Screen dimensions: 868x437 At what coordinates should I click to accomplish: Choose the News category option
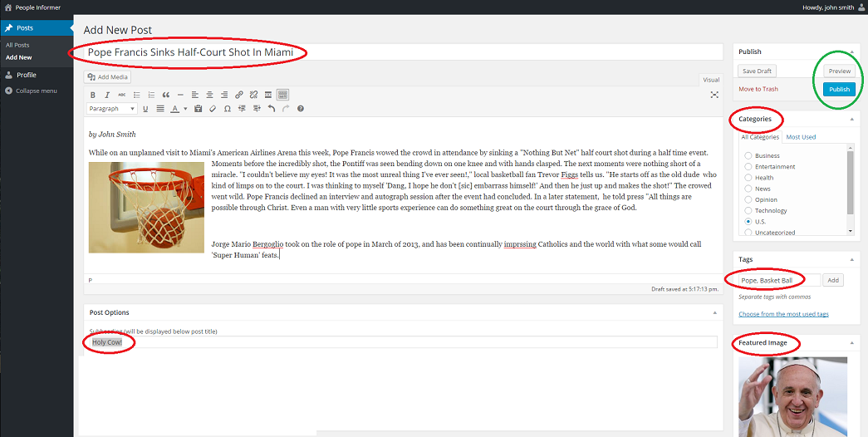click(x=748, y=189)
